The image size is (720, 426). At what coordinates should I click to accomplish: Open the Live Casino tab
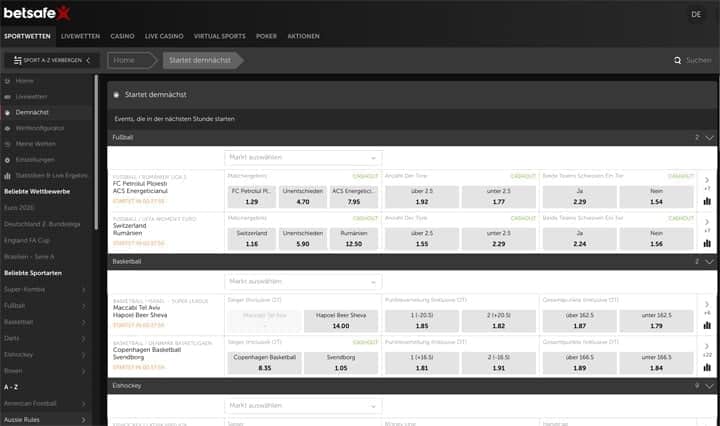click(x=164, y=36)
